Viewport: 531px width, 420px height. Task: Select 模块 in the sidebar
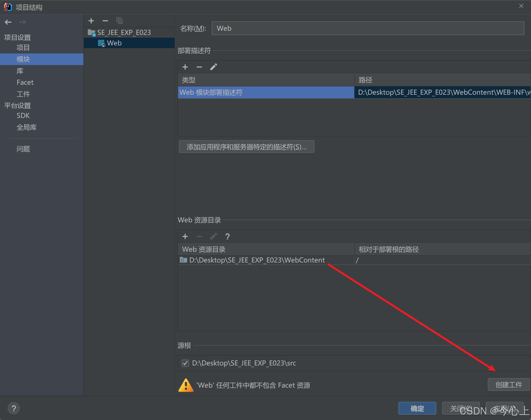(42, 59)
